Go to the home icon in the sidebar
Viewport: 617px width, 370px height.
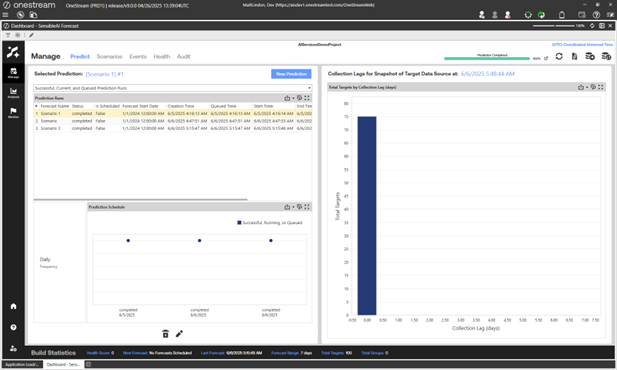click(13, 306)
